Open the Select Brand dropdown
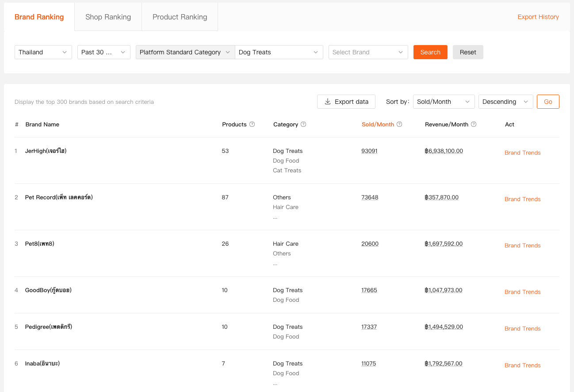 (x=367, y=52)
